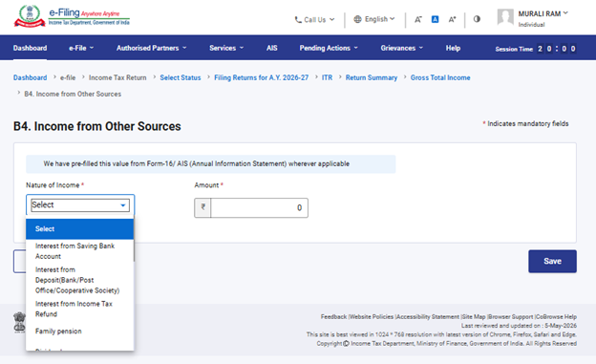The width and height of the screenshot is (596, 364).
Task: Choose the highlighted Select option in list
Action: (80, 229)
